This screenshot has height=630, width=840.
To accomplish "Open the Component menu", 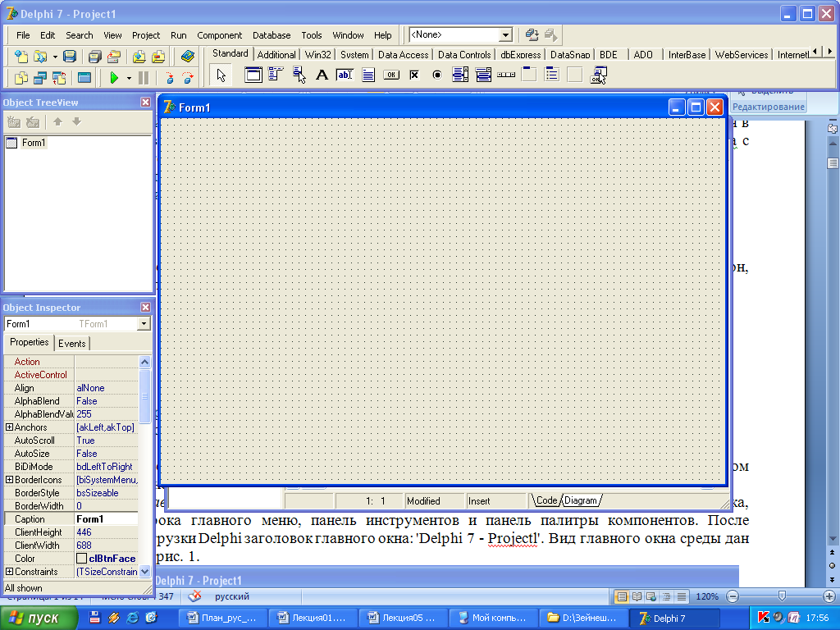I will pyautogui.click(x=219, y=35).
